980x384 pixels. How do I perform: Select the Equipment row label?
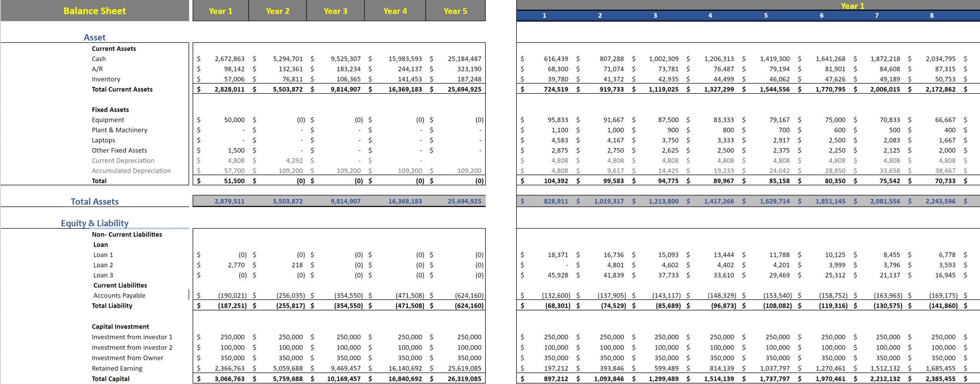click(x=108, y=120)
